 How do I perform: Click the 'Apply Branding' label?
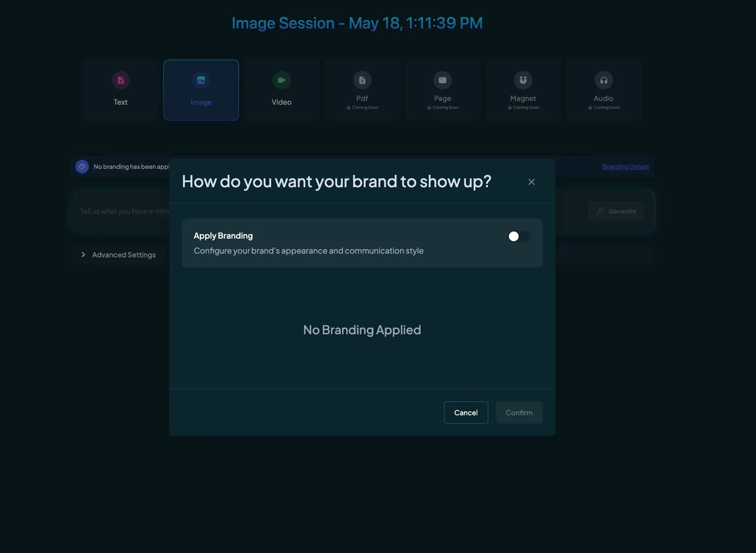click(x=223, y=236)
